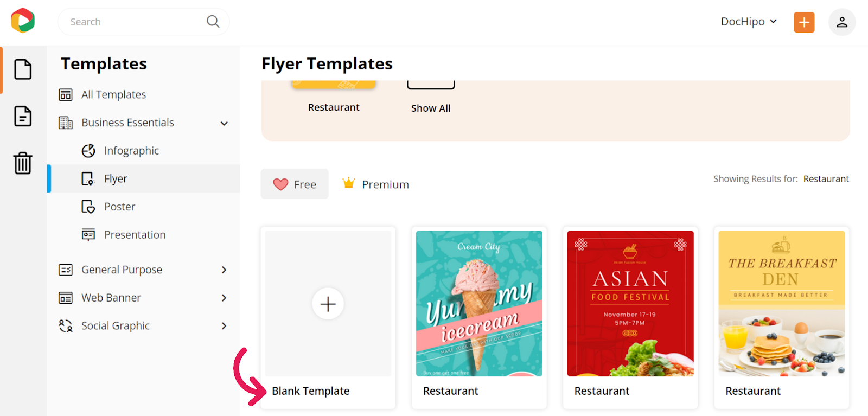Open the documents list sidebar icon
Screen dimensions: 868x416
(23, 116)
